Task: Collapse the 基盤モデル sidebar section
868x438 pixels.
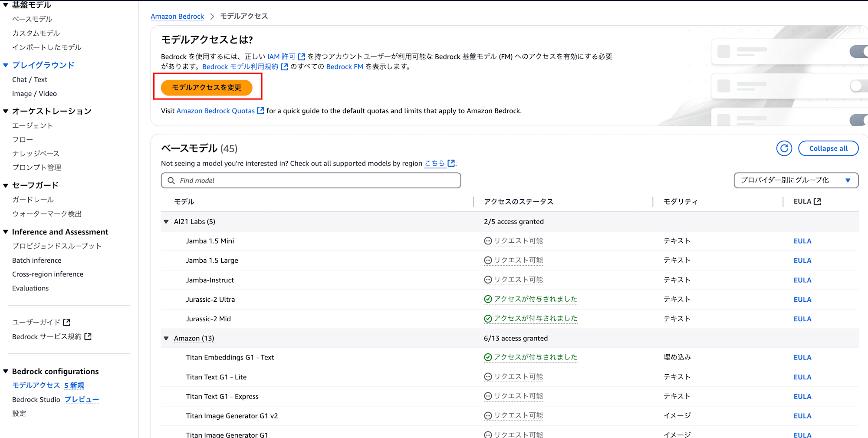Action: [x=6, y=5]
